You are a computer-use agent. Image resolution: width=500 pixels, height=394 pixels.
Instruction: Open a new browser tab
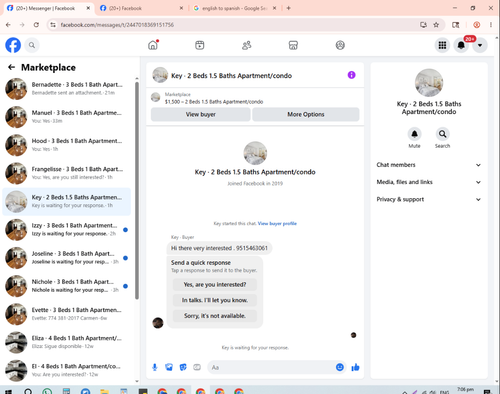(x=289, y=8)
